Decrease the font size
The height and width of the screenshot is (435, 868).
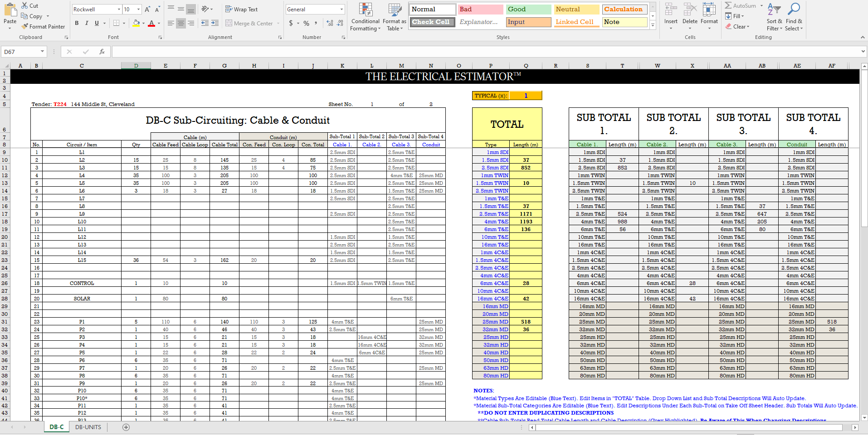[x=157, y=9]
